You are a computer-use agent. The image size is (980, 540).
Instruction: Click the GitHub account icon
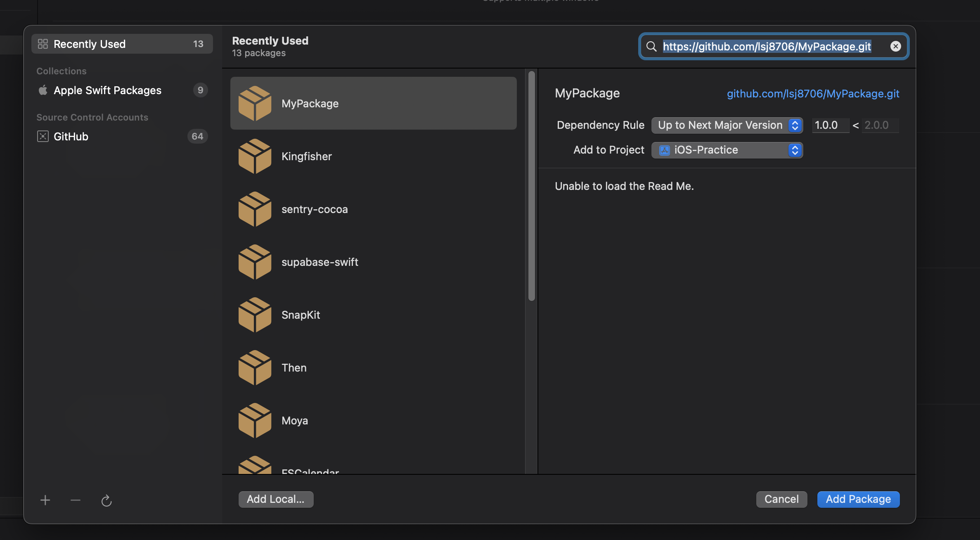[x=43, y=136]
